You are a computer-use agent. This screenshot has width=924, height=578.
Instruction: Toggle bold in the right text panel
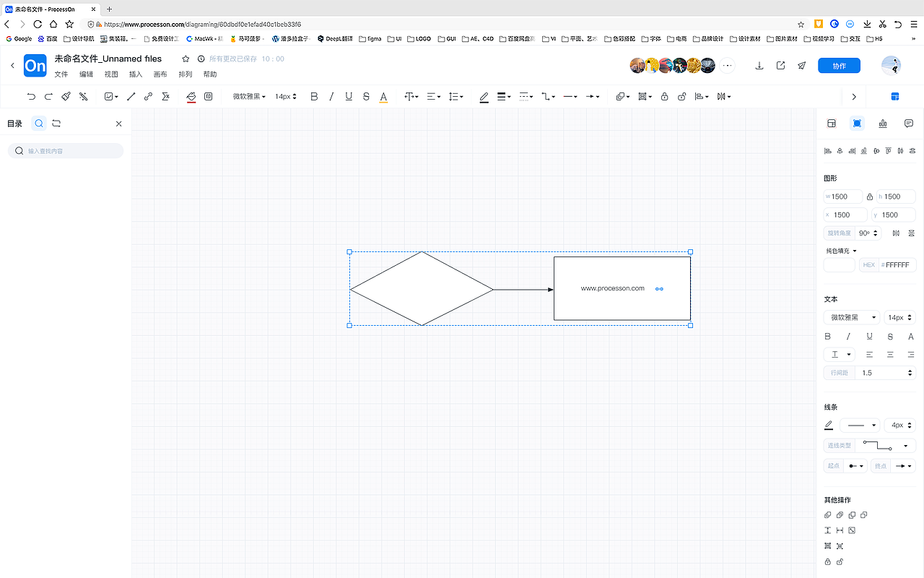coord(828,336)
